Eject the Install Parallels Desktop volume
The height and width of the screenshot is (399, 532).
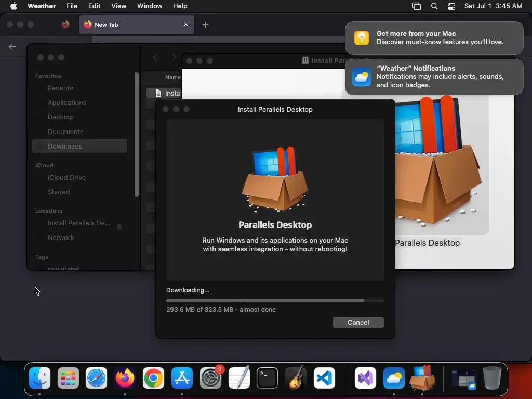coord(119,226)
